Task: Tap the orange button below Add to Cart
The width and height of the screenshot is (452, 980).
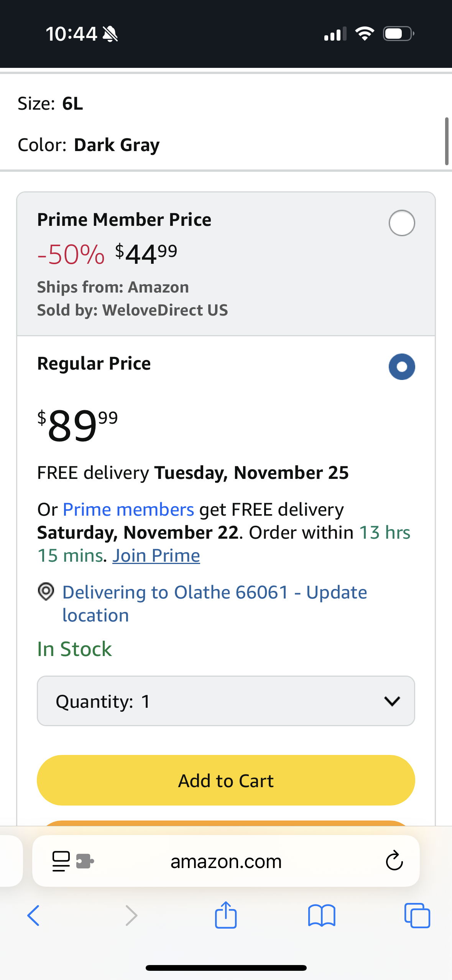Action: tap(226, 823)
